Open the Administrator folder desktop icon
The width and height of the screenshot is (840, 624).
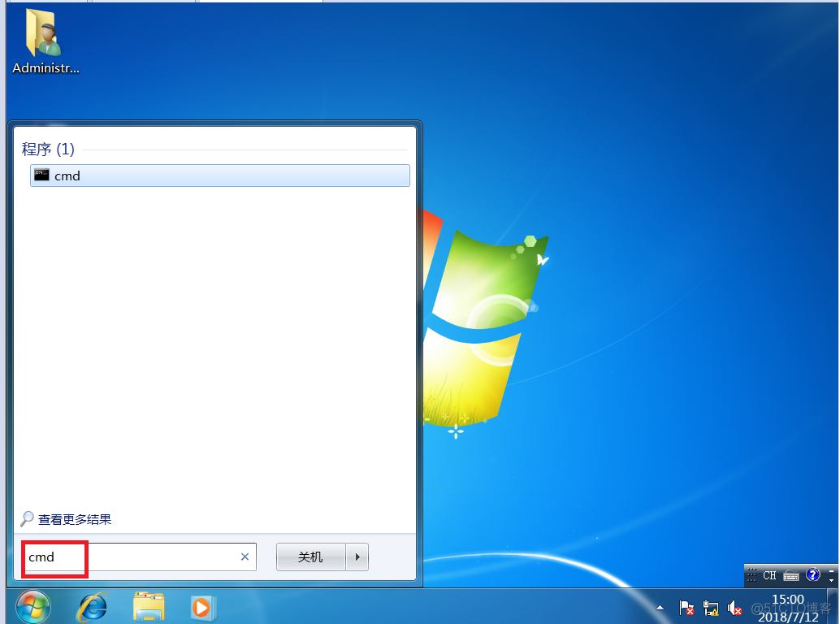[x=45, y=41]
